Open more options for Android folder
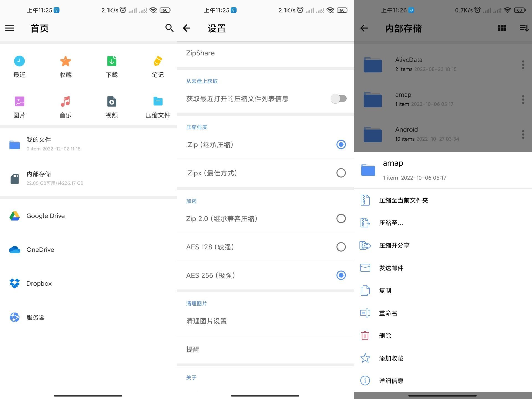Screen dimensions: 532x399 click(x=523, y=134)
